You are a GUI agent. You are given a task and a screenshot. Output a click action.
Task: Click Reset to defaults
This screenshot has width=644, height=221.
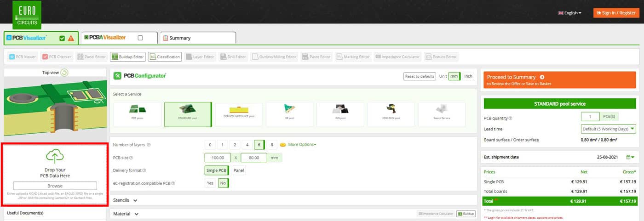[x=420, y=76]
